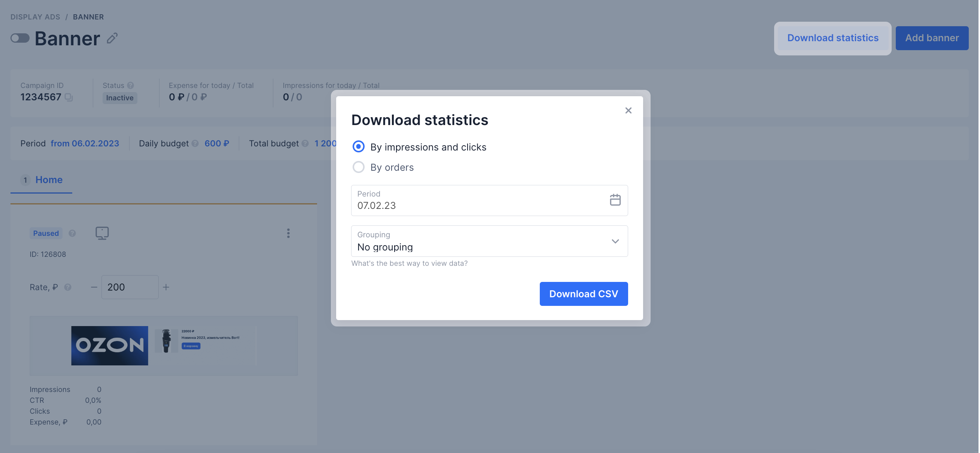Open calendar picker in Period field

click(615, 200)
